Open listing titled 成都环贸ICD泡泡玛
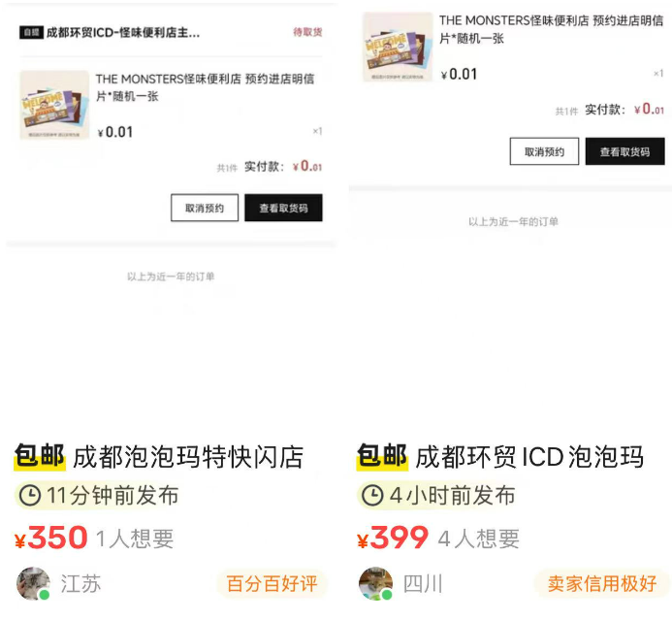672x621 pixels. [529, 457]
